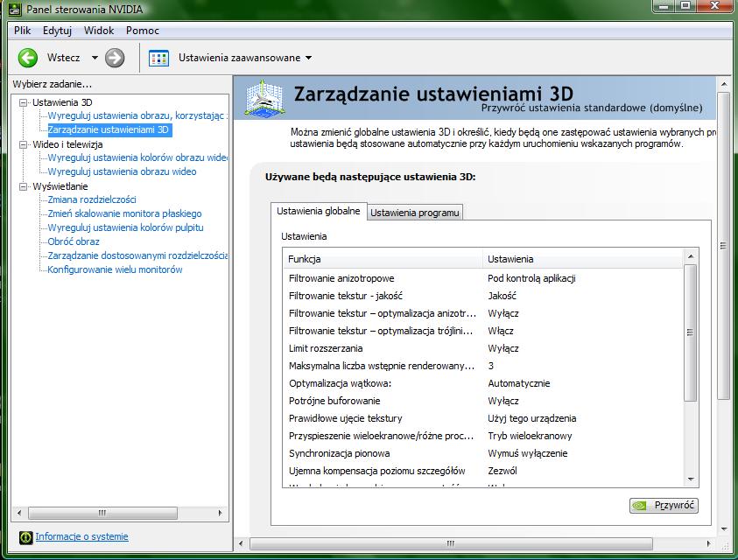
Task: Click the Przywróć button
Action: (664, 506)
